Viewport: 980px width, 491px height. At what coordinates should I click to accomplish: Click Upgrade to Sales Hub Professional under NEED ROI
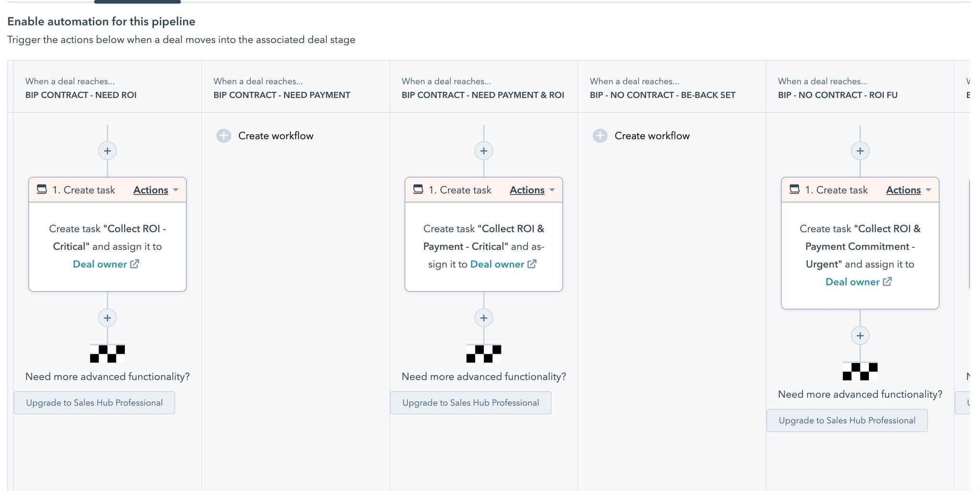(94, 403)
